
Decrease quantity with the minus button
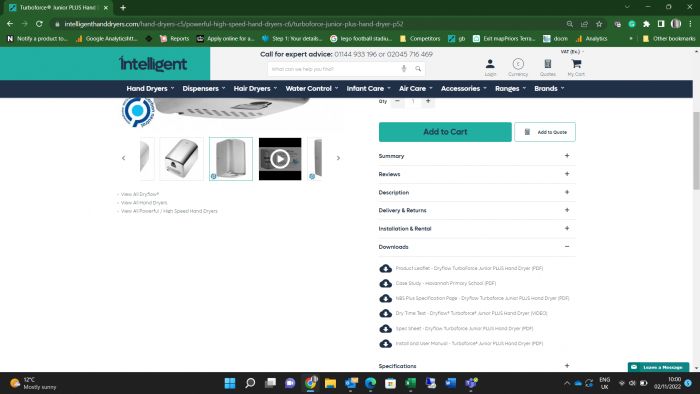point(397,101)
